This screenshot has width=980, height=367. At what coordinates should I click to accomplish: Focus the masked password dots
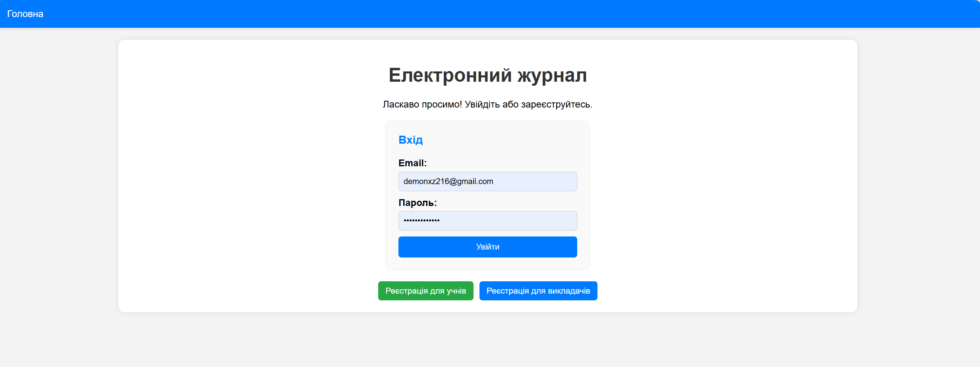click(422, 221)
